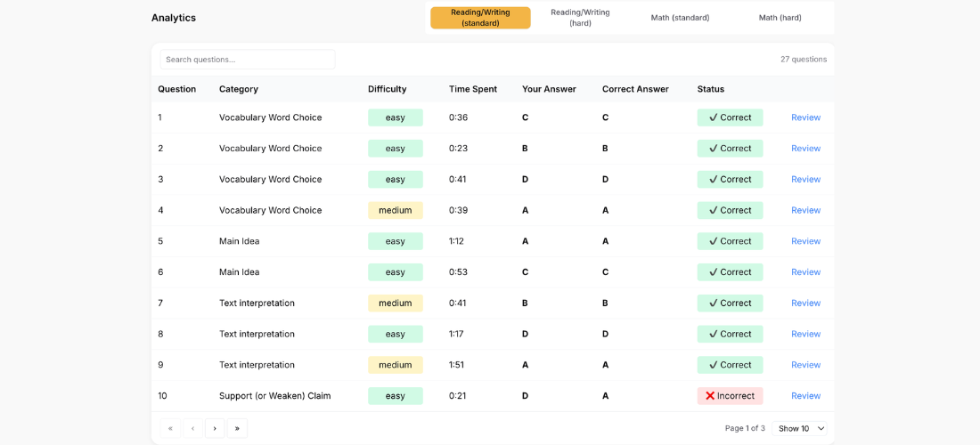
Task: Switch to Math (hard) tab
Action: click(x=780, y=18)
